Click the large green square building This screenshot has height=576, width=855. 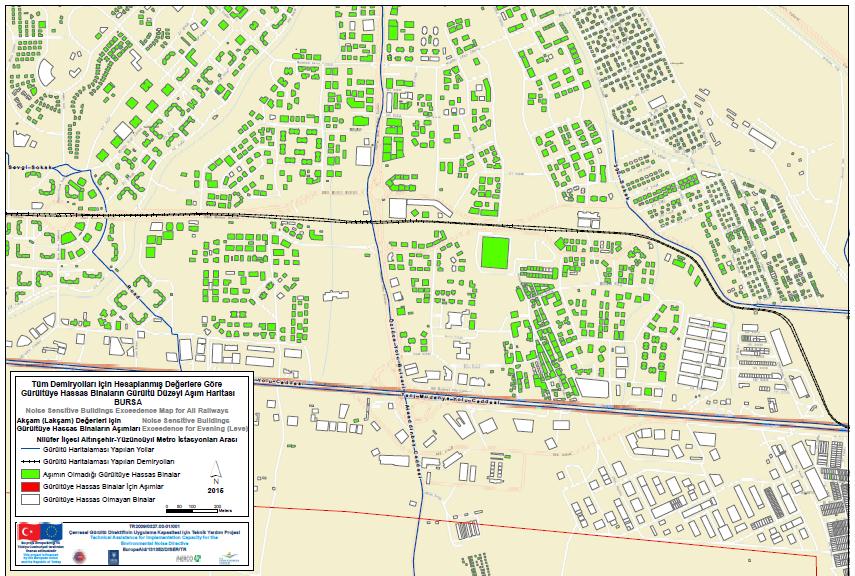494,251
